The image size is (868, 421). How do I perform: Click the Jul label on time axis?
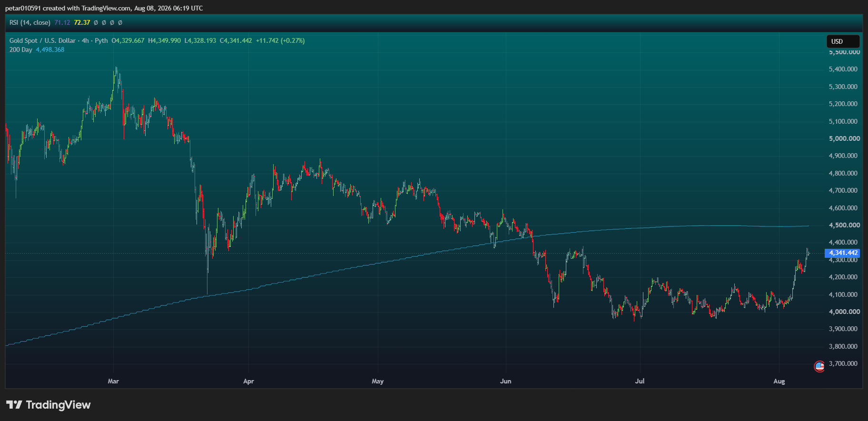click(x=640, y=381)
